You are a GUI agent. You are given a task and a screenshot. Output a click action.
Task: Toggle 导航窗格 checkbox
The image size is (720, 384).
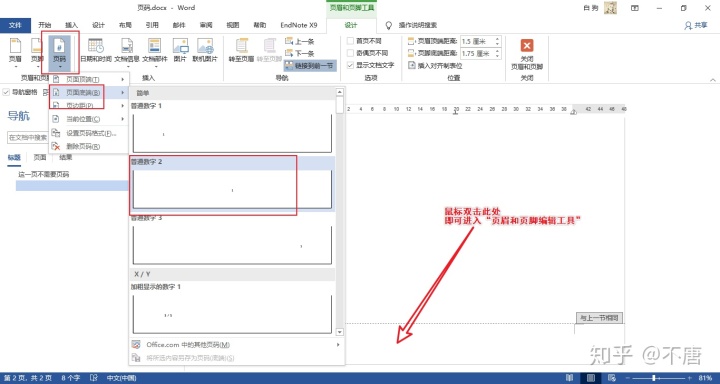point(6,92)
